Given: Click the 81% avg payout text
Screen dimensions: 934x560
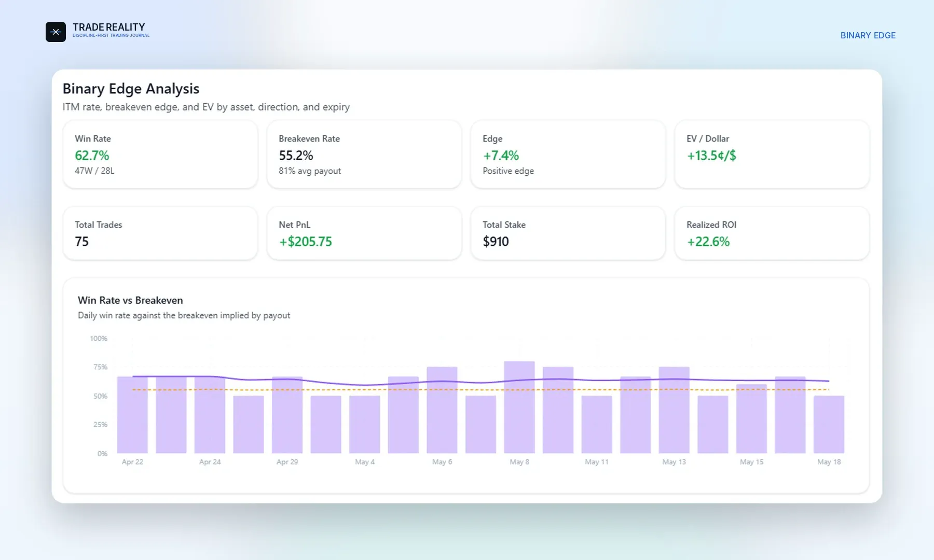Looking at the screenshot, I should pos(310,171).
